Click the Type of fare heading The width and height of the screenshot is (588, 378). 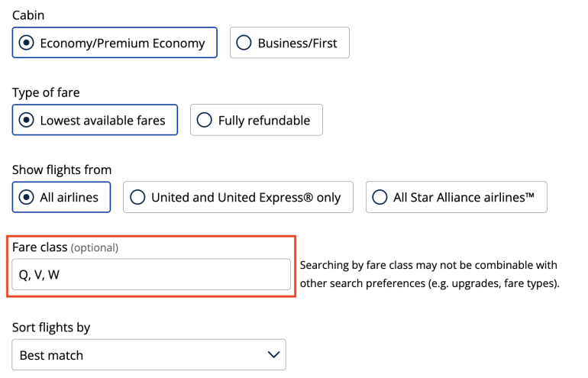[46, 92]
